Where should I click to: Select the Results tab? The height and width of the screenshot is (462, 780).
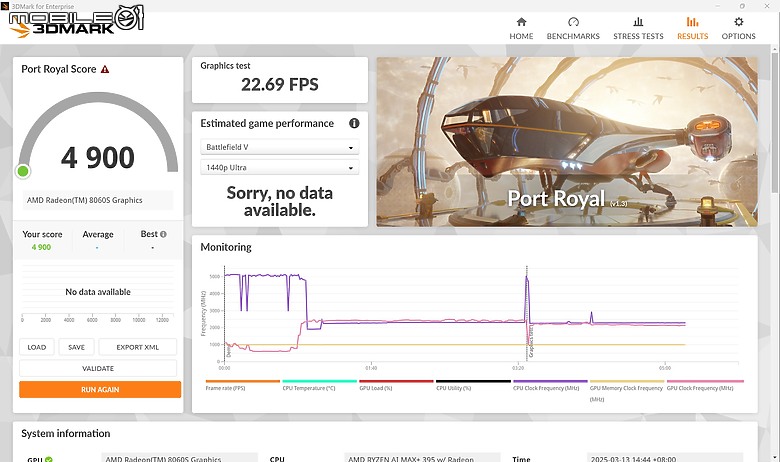692,28
